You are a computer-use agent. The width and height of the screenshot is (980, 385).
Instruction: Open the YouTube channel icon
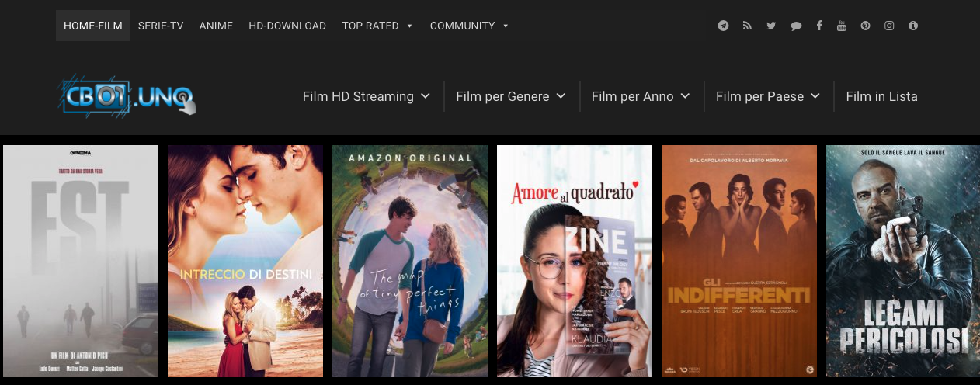[841, 26]
